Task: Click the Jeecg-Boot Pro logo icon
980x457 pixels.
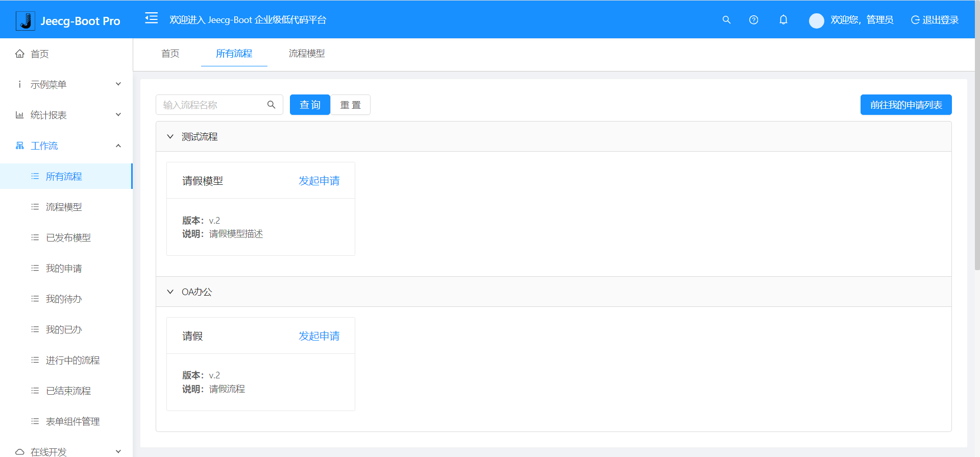Action: [x=26, y=21]
